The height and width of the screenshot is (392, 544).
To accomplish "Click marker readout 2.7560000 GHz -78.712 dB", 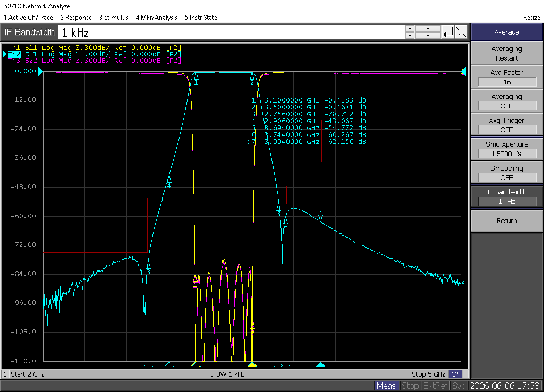I will tap(309, 114).
